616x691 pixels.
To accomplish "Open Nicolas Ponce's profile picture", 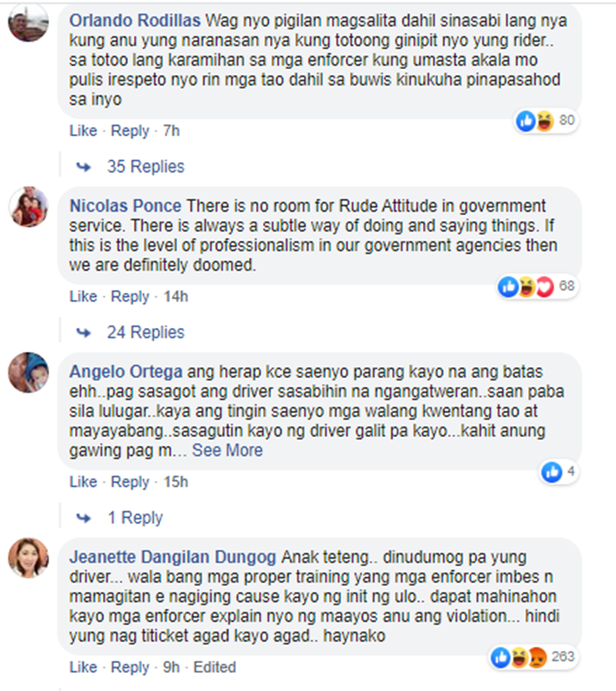I will (28, 207).
